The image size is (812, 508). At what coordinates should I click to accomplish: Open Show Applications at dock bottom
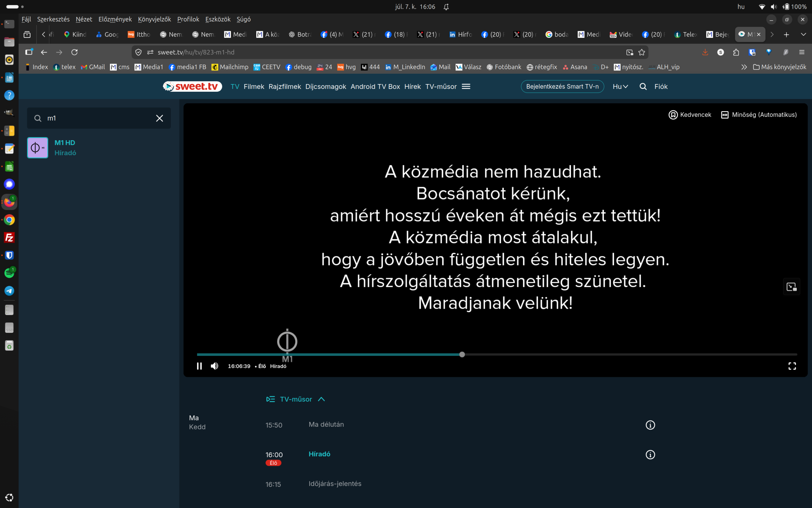coord(9,497)
